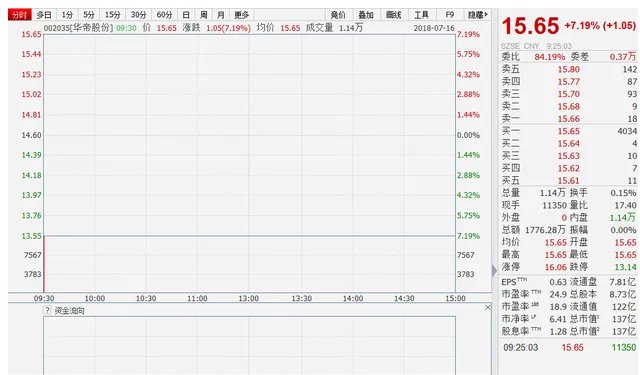This screenshot has width=640, height=375.
Task: Switch to the 月 monthly tab
Action: (x=221, y=15)
